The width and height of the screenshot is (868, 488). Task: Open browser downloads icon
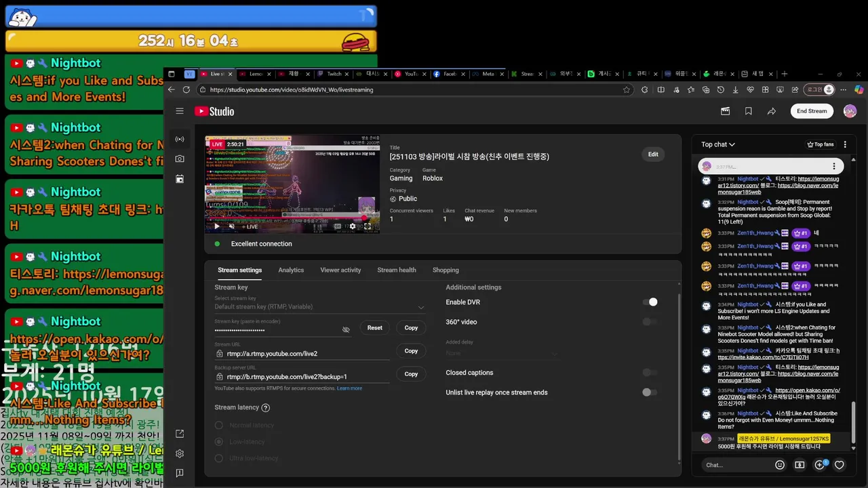tap(736, 89)
